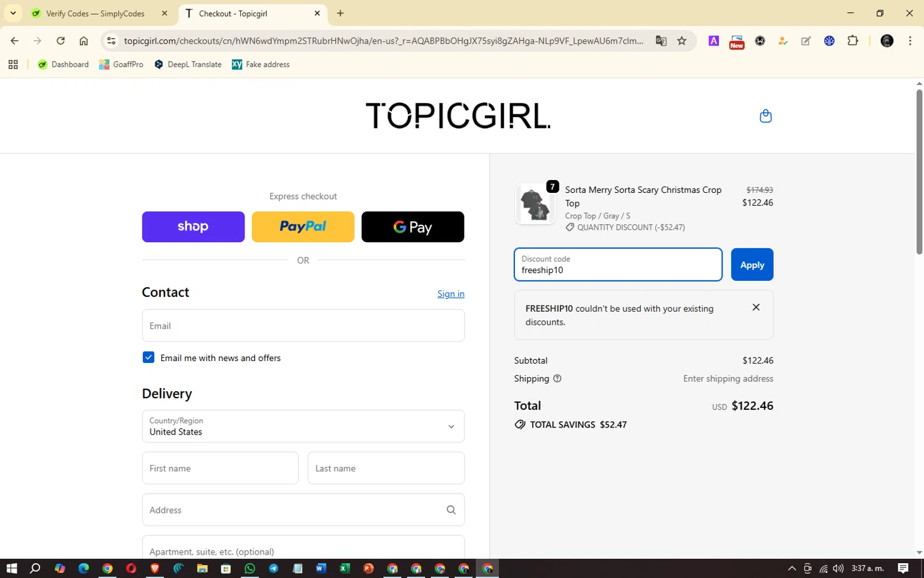Go to the browser home page
The image size is (924, 578).
[x=84, y=41]
